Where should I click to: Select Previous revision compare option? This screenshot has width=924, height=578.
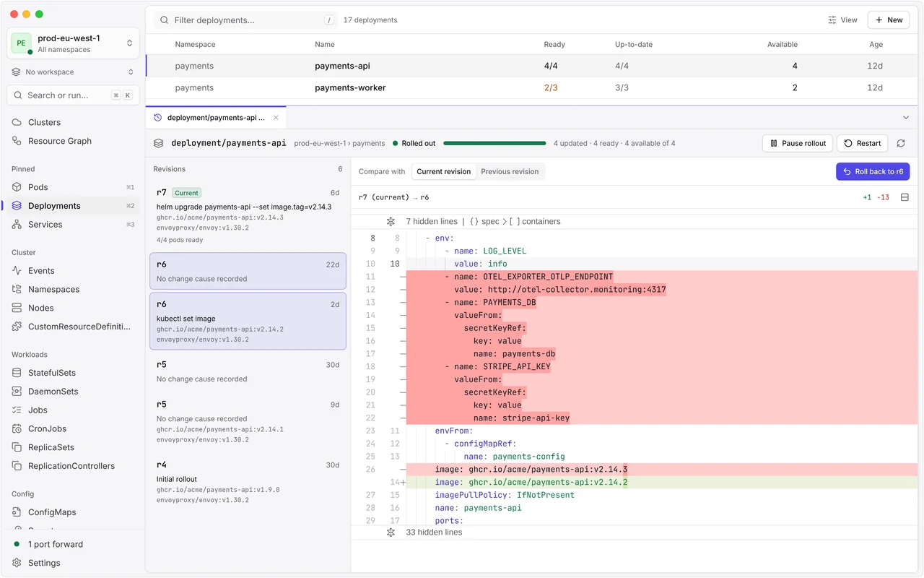coord(510,172)
